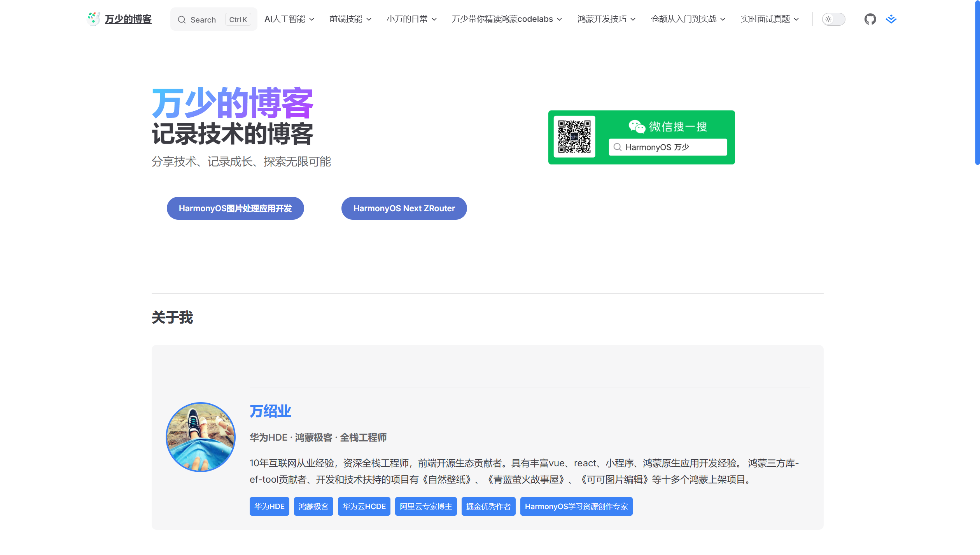Click the circular author avatar photo
The width and height of the screenshot is (980, 555).
click(201, 437)
